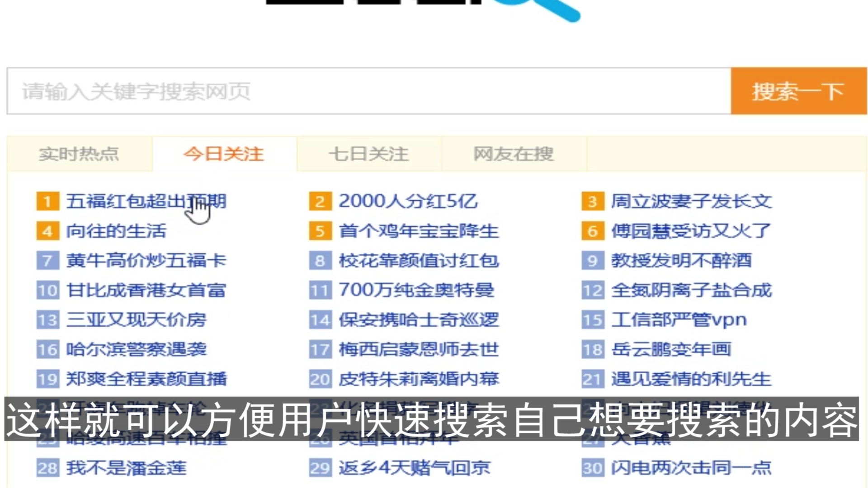The image size is (868, 488).
Task: Open the 周立波妻子发长文 headline
Action: pos(691,201)
